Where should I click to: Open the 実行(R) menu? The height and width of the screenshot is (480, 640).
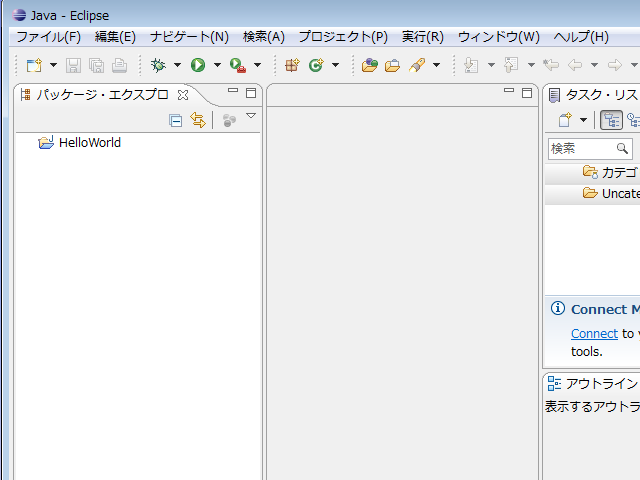tap(422, 37)
